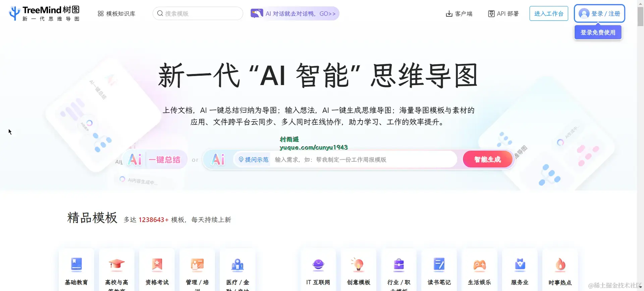Open the 高校与高等教育 category icon
Image resolution: width=644 pixels, height=291 pixels.
point(117,264)
